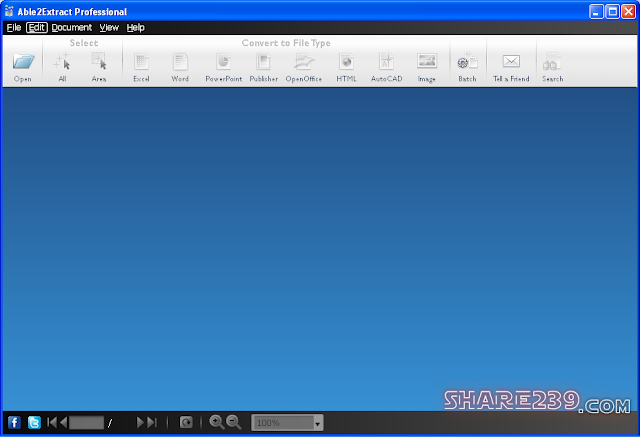The height and width of the screenshot is (437, 640).
Task: Convert to OpenOffice icon
Action: [x=304, y=62]
